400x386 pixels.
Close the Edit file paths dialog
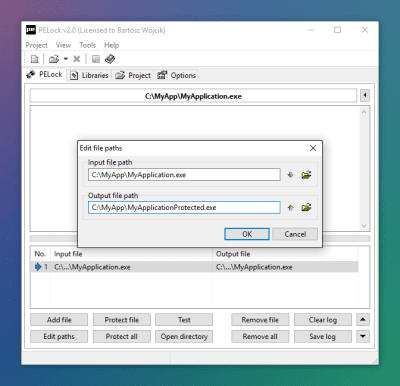pyautogui.click(x=313, y=148)
